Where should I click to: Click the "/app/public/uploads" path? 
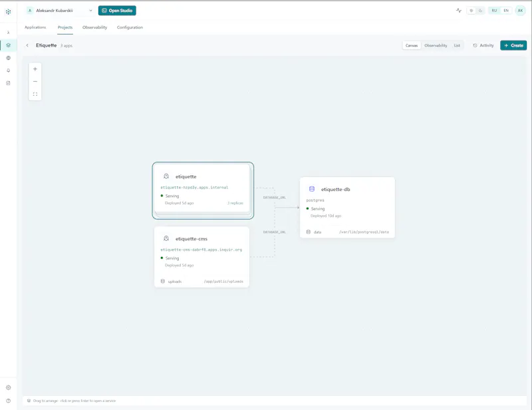pyautogui.click(x=223, y=282)
